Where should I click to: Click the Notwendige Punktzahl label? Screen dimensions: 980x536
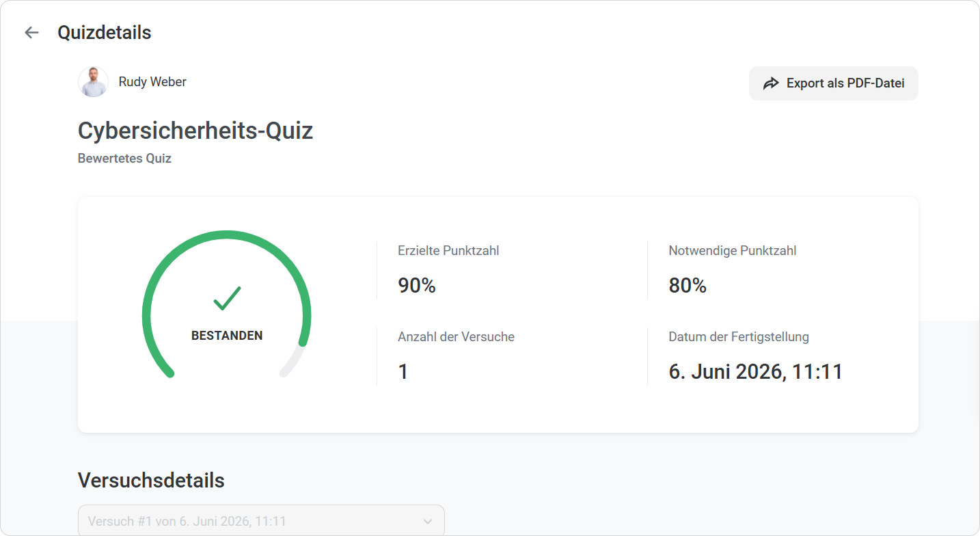[x=733, y=251]
